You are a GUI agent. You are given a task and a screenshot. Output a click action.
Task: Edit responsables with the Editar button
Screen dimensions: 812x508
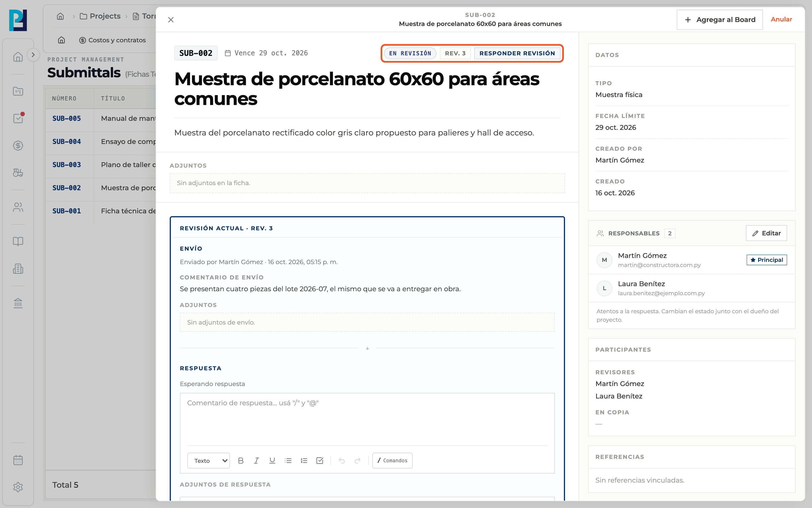766,233
